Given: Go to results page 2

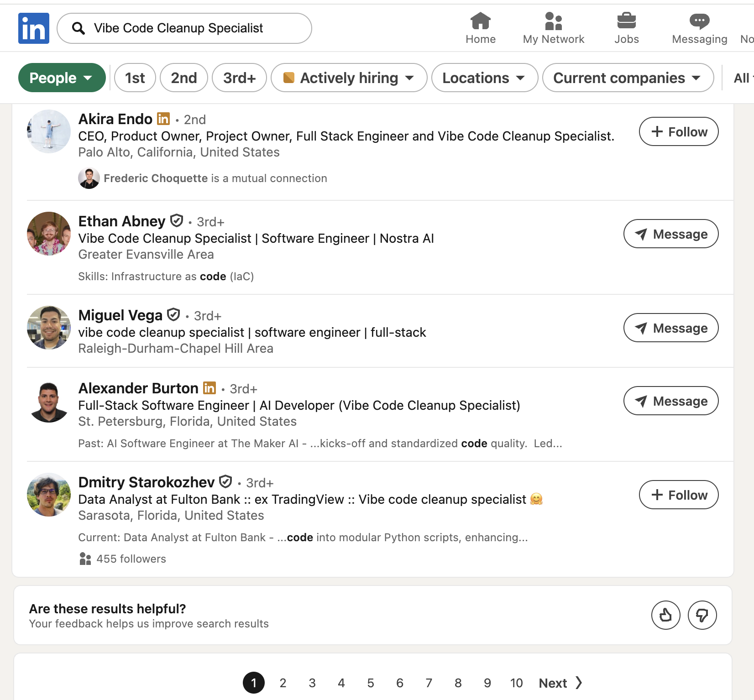Looking at the screenshot, I should (x=283, y=683).
